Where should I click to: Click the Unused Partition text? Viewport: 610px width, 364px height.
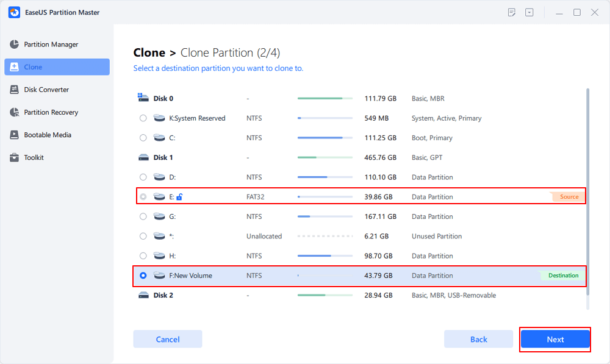[437, 236]
